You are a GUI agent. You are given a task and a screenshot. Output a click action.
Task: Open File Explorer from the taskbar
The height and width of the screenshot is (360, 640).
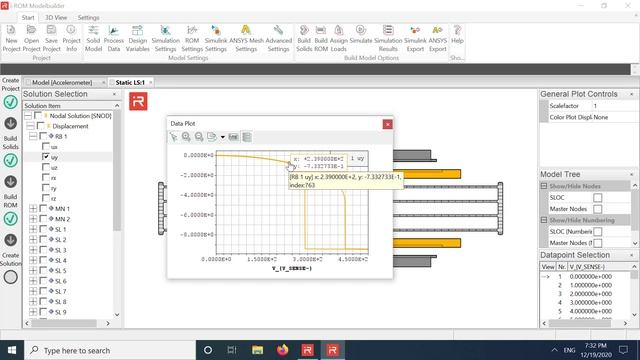[257, 350]
